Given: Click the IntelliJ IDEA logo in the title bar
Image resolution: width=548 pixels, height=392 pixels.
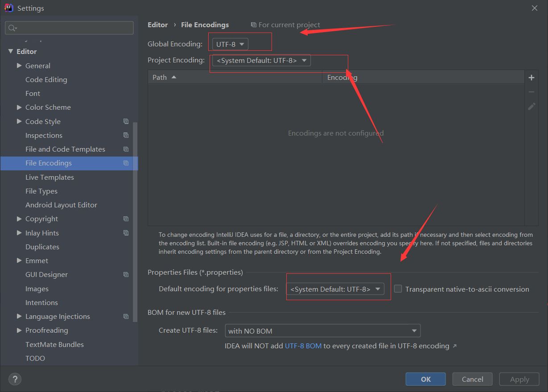Looking at the screenshot, I should (x=8, y=8).
